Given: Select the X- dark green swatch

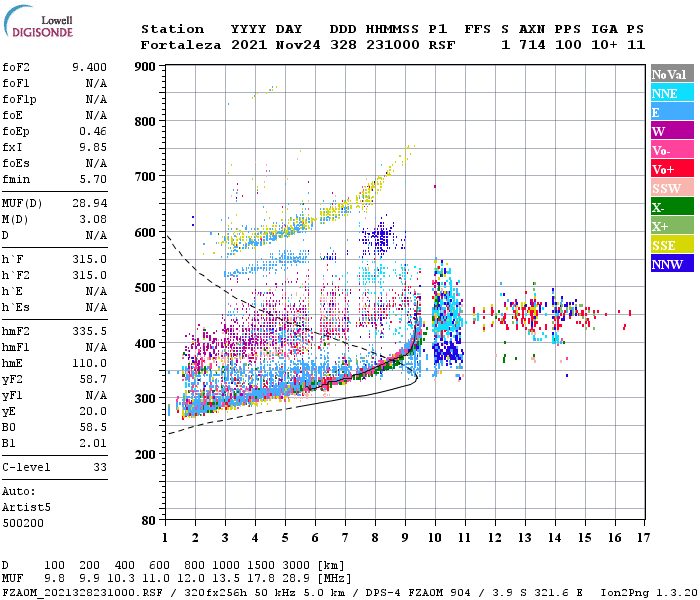Looking at the screenshot, I should click(672, 207).
